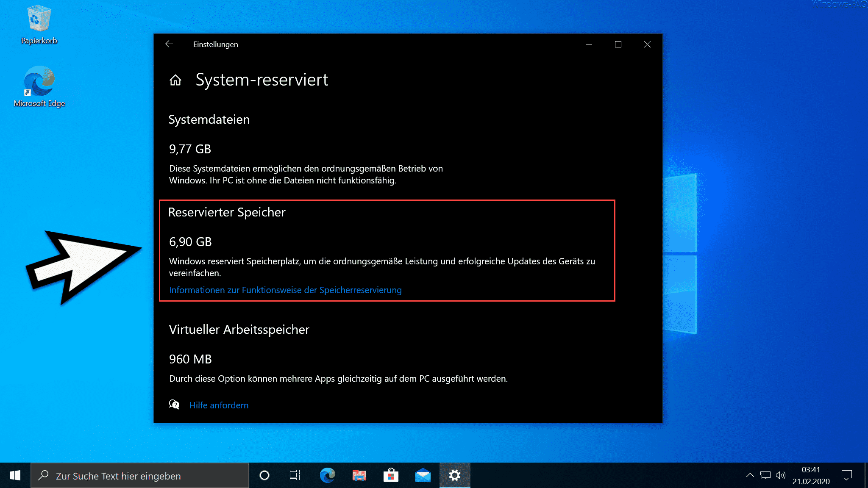Click the 960 MB value
The width and height of the screenshot is (868, 488).
[190, 359]
